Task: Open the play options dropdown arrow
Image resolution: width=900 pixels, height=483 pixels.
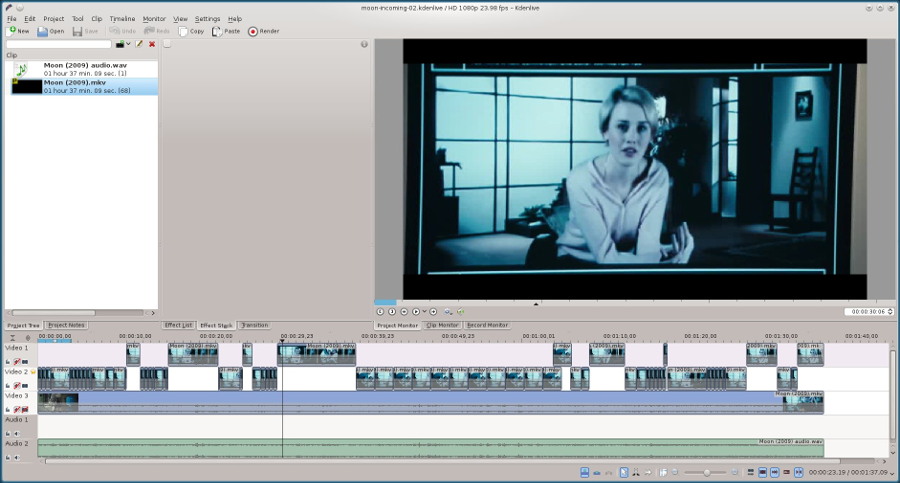Action: click(x=424, y=311)
